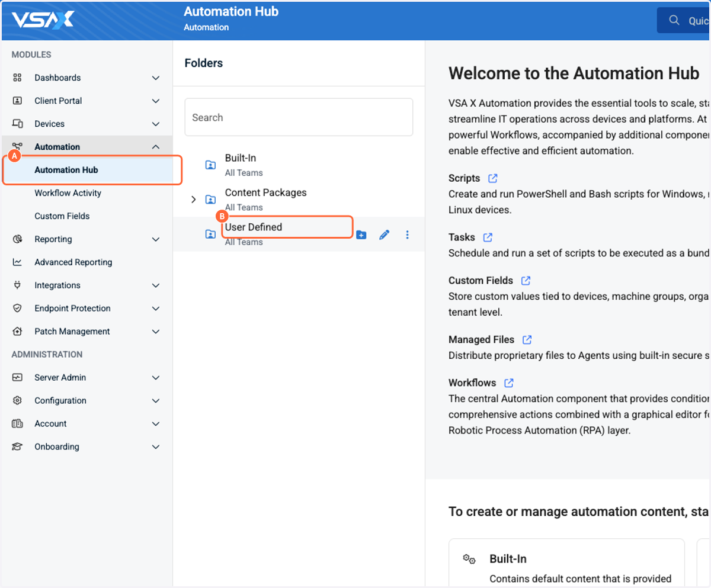Click the Reporting pie chart icon
711x588 pixels.
pos(17,239)
